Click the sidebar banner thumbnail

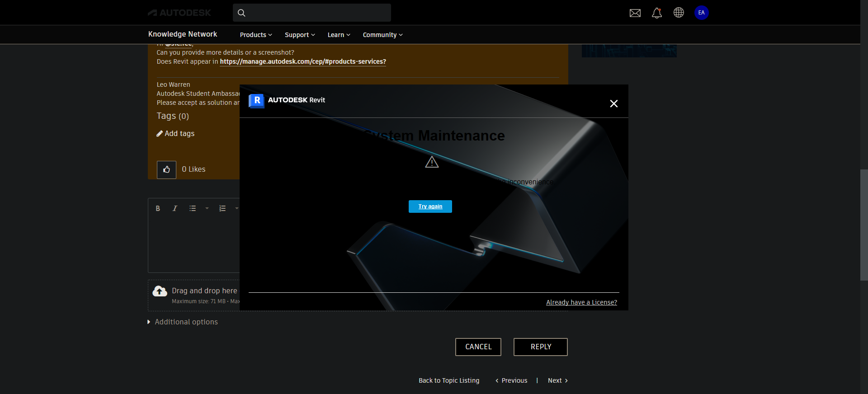point(629,51)
